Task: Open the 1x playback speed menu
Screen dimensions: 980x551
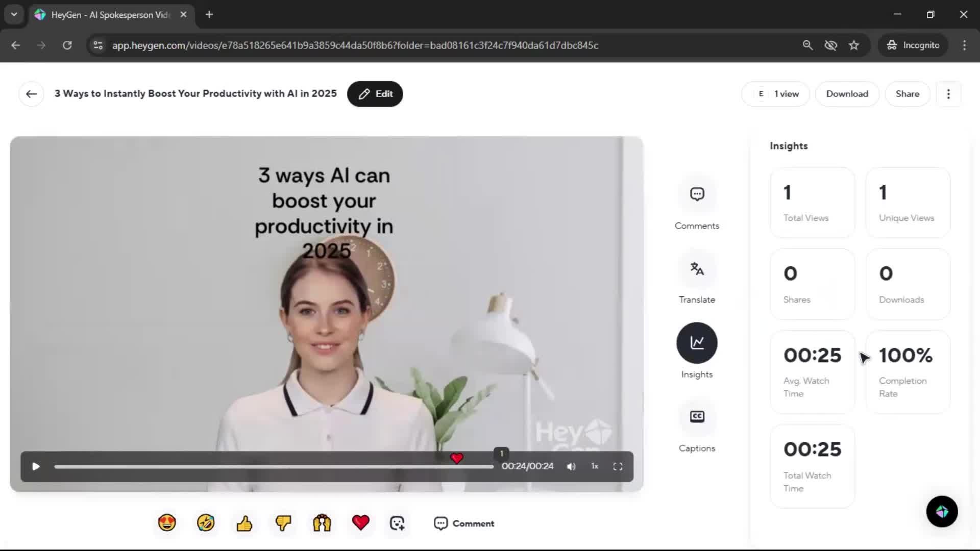Action: (595, 466)
